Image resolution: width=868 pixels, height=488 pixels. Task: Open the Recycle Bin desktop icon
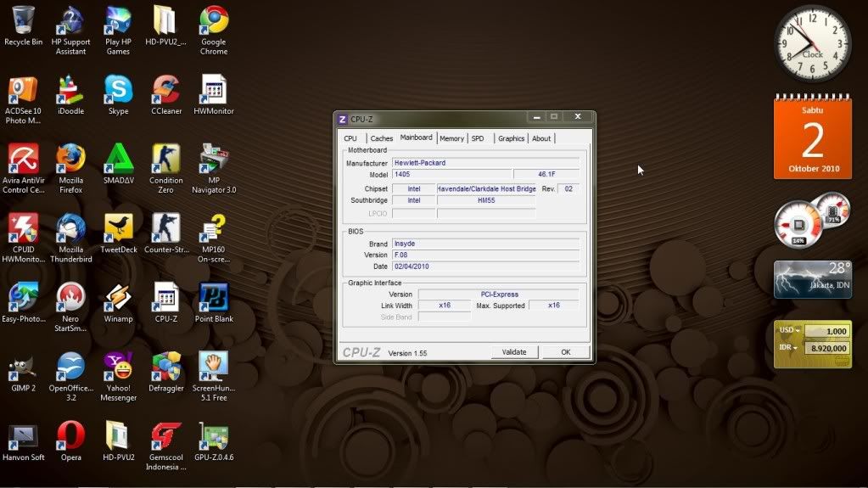[x=23, y=25]
